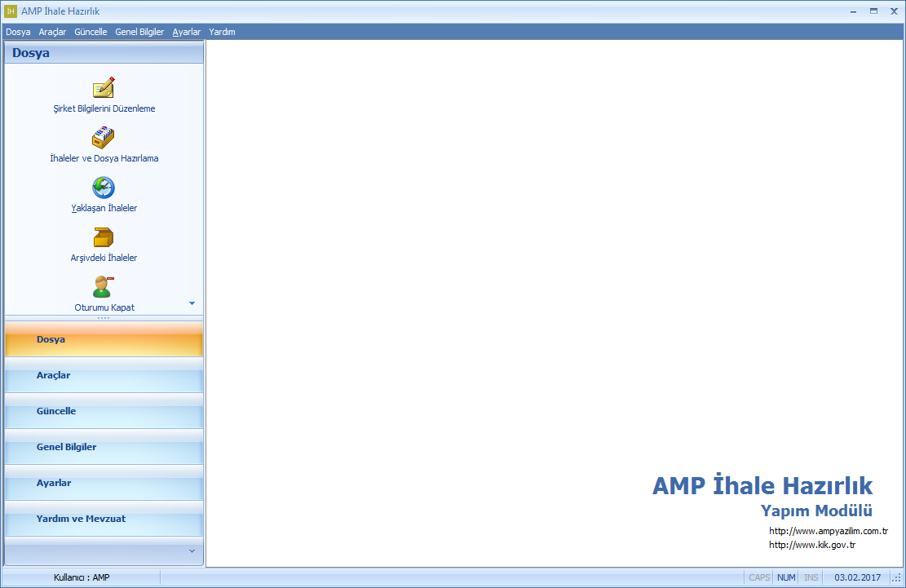Open the Güncelle menu in menu bar
Viewport: 906px width, 588px height.
(x=91, y=32)
